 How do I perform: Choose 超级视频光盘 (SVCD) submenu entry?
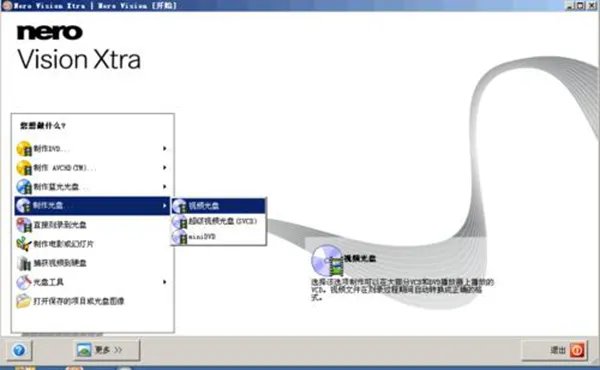coord(218,221)
